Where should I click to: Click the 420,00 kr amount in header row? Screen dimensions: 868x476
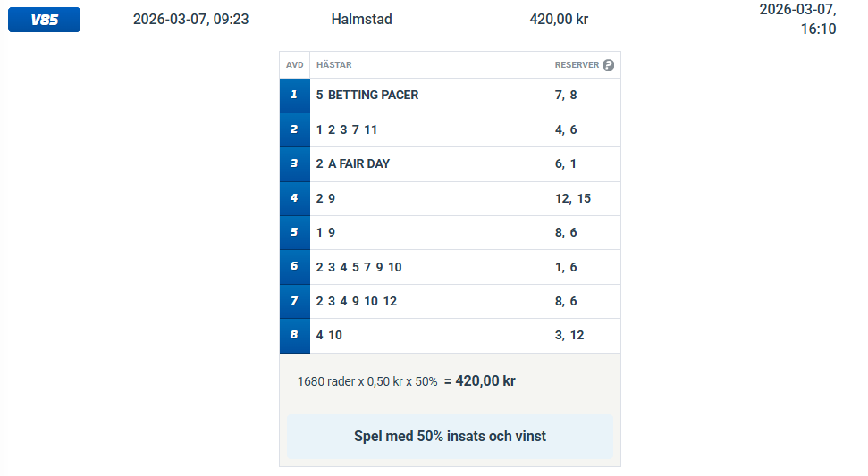pyautogui.click(x=559, y=19)
